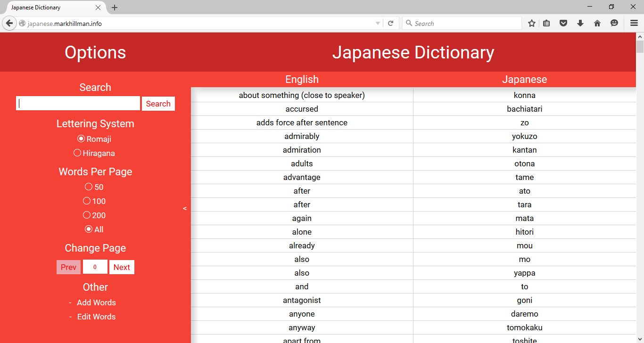Screen dimensions: 644x343
Task: Click the 'bachiatari' Japanese cell
Action: click(525, 109)
